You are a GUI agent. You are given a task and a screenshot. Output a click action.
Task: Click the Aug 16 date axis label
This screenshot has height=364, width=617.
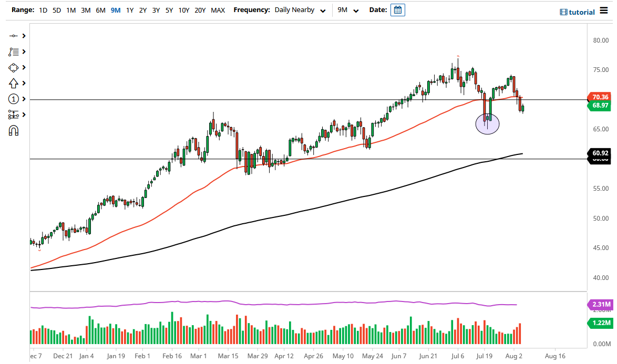pyautogui.click(x=555, y=356)
